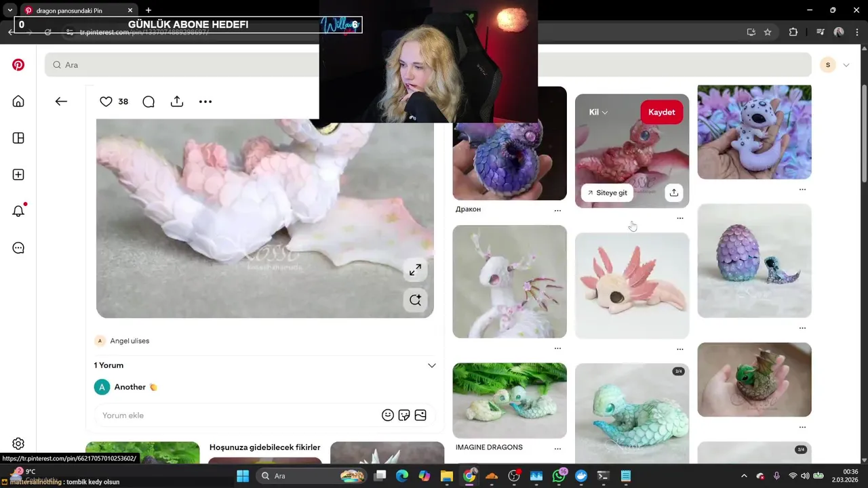Open the spotted lilac creature pin

754,132
